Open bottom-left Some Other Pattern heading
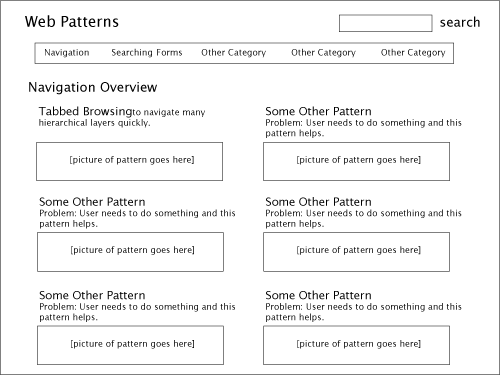Screen dimensions: 500x375 click(x=92, y=295)
